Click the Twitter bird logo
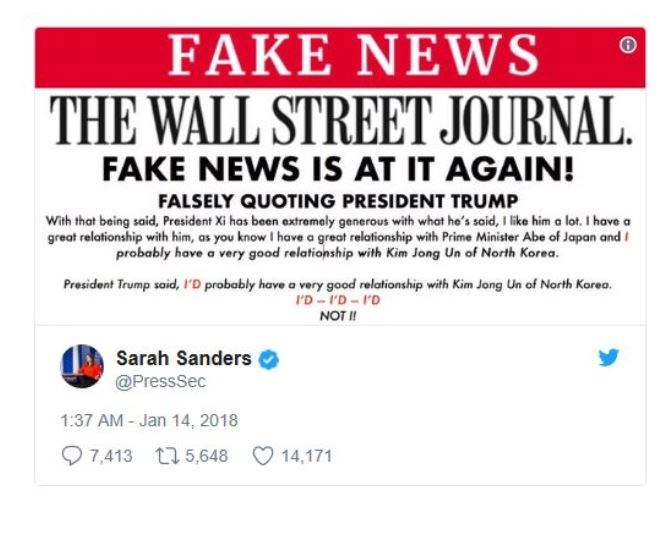 pyautogui.click(x=609, y=357)
